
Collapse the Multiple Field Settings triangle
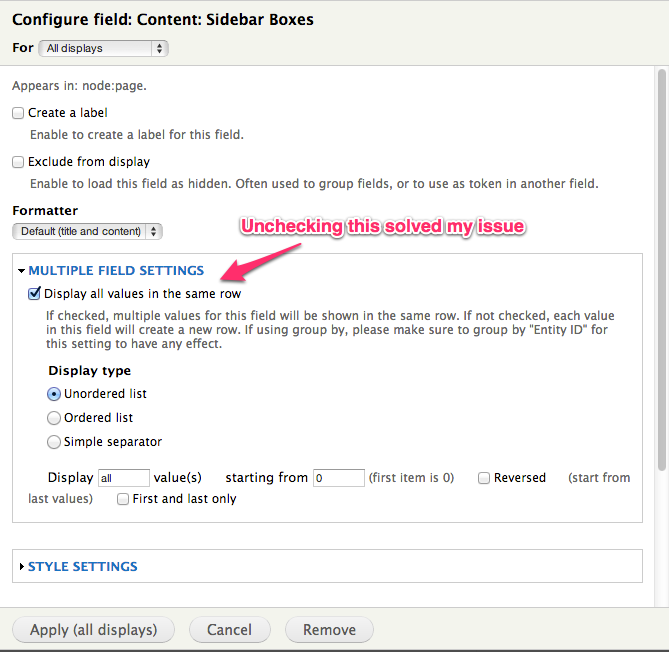click(21, 271)
